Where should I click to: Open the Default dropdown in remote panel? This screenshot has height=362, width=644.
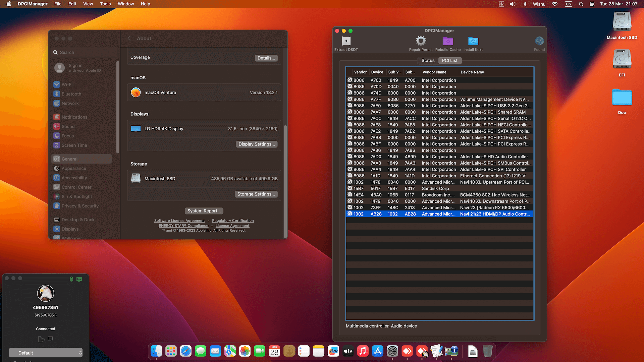point(46,353)
